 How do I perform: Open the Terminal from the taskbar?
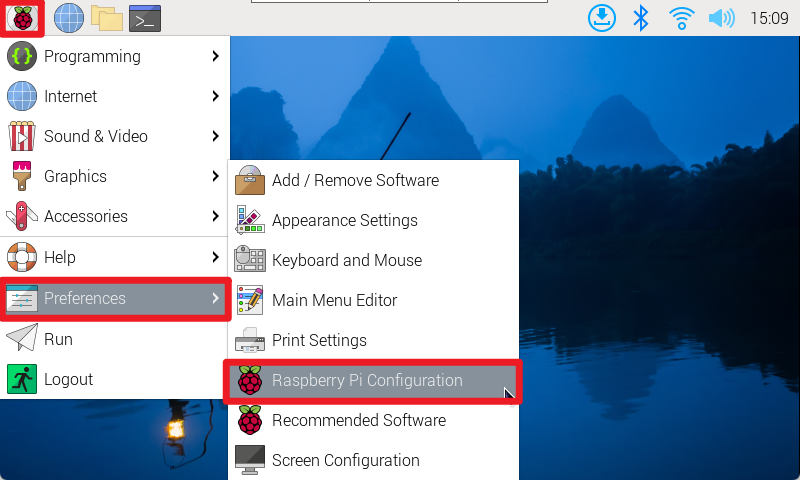click(145, 18)
